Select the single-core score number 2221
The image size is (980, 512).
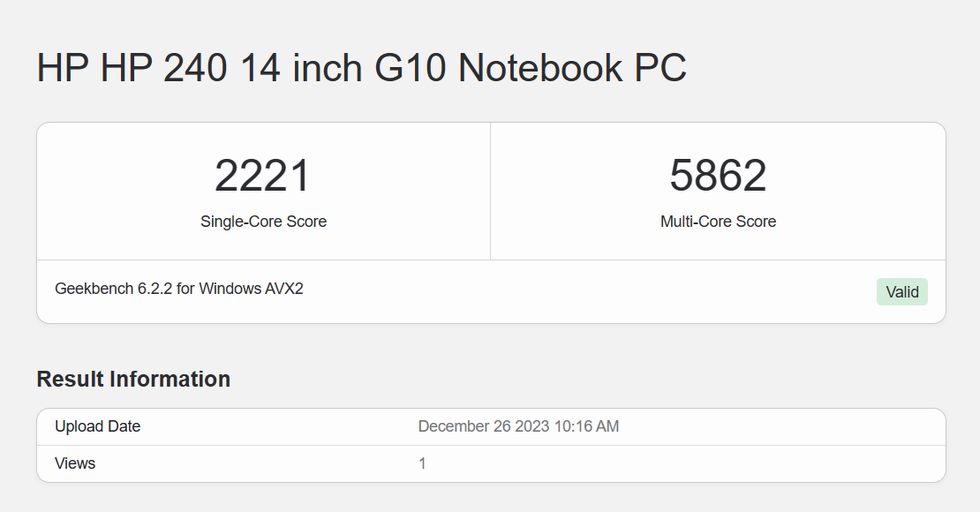click(263, 176)
